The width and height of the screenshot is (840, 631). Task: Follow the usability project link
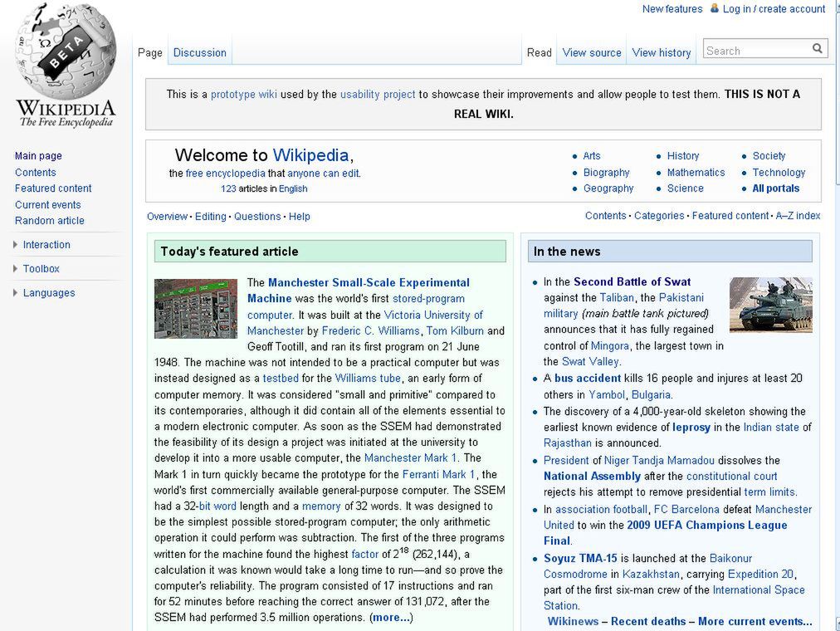point(378,95)
